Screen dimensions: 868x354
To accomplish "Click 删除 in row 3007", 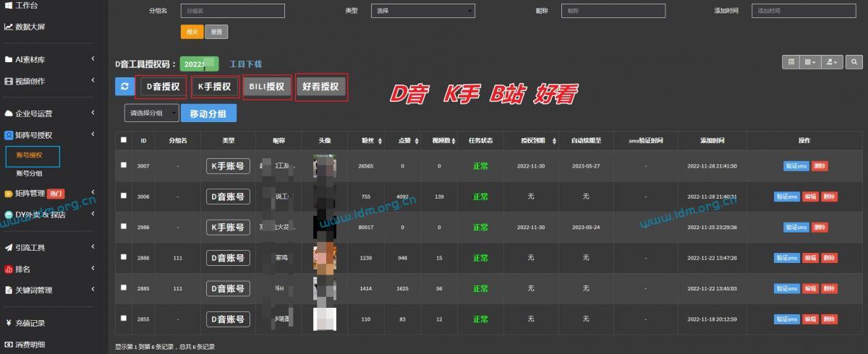I will 819,165.
